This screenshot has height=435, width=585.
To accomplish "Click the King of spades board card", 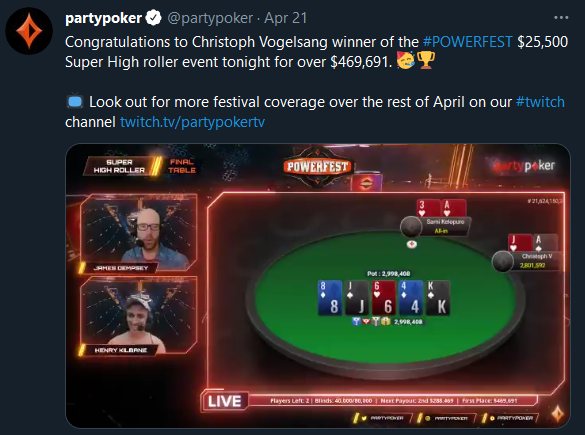I will tap(438, 298).
